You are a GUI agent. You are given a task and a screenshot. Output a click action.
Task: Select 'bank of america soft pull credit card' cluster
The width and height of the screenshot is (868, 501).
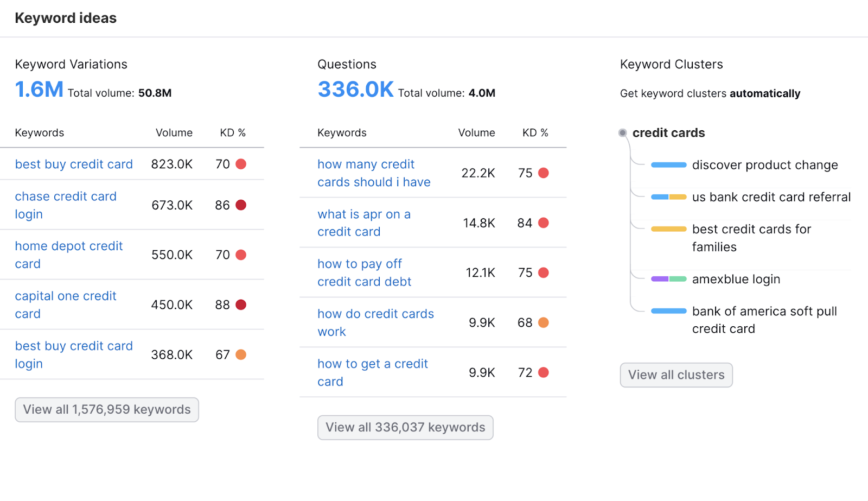764,320
